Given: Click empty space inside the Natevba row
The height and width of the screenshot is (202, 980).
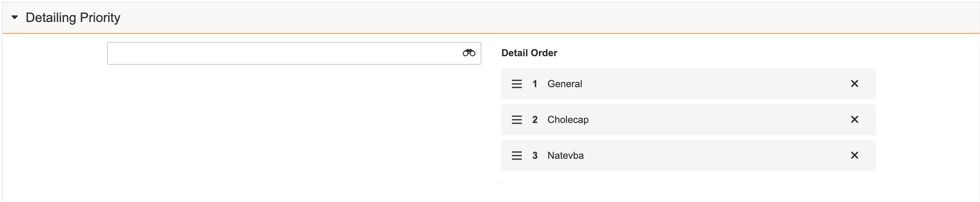Looking at the screenshot, I should [712, 156].
